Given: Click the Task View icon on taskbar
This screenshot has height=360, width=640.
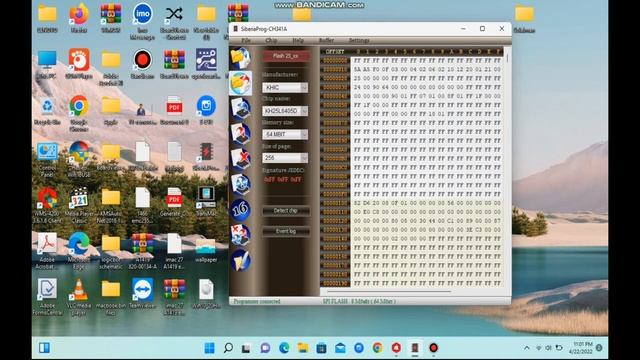Looking at the screenshot, I should click(246, 348).
